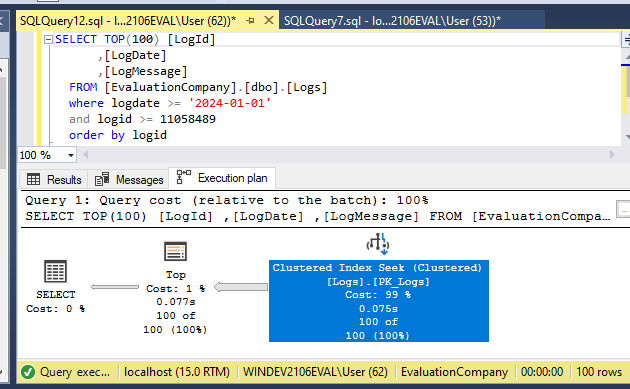The height and width of the screenshot is (389, 630).
Task: Click the localhost (15.0 RTM) status entry
Action: click(177, 372)
